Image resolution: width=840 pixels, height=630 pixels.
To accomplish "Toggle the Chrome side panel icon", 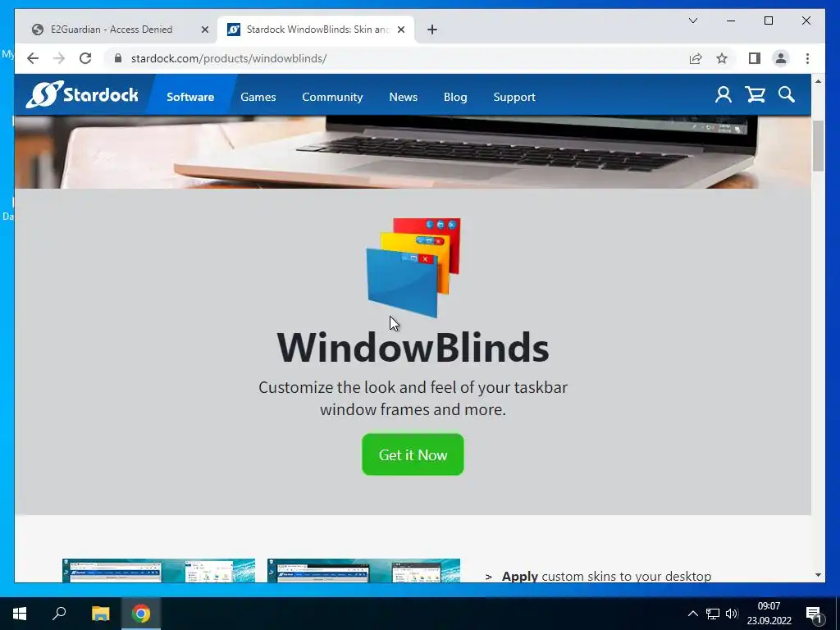I will click(x=755, y=58).
